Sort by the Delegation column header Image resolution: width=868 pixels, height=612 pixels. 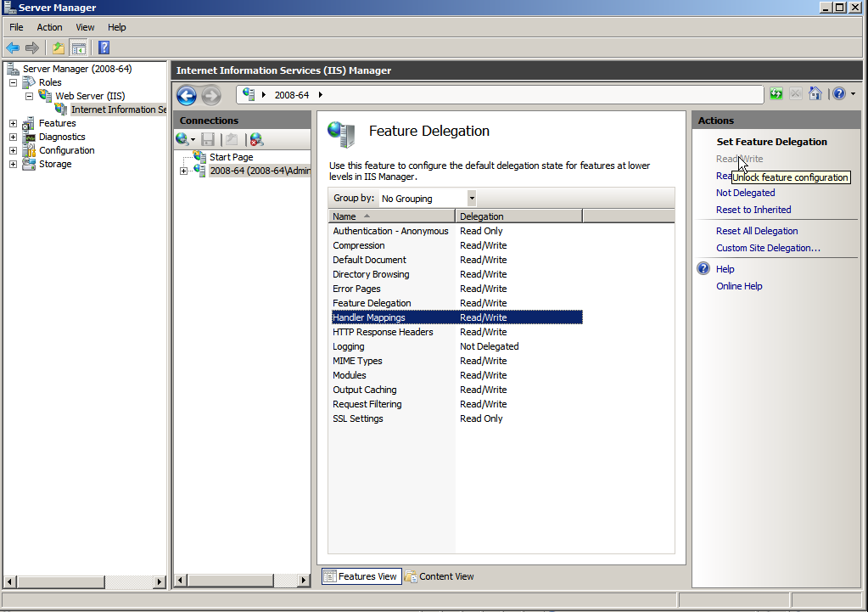(x=518, y=216)
